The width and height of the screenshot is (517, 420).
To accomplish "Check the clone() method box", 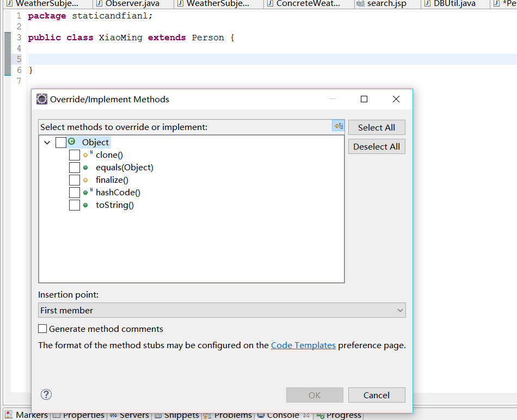I will click(75, 155).
